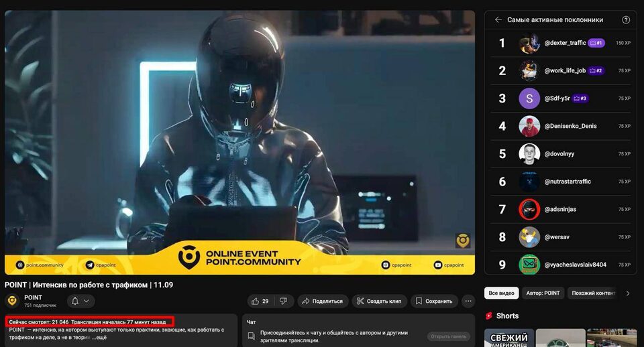Select the "Все видео" filter chip
644x347 pixels.
502,293
